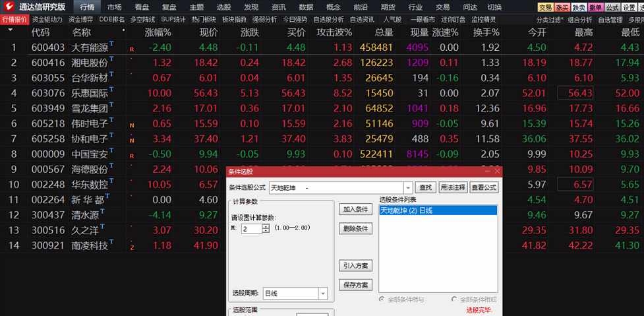Click the T marker beside 乐惠国际
The height and width of the screenshot is (316, 644).
click(x=111, y=90)
